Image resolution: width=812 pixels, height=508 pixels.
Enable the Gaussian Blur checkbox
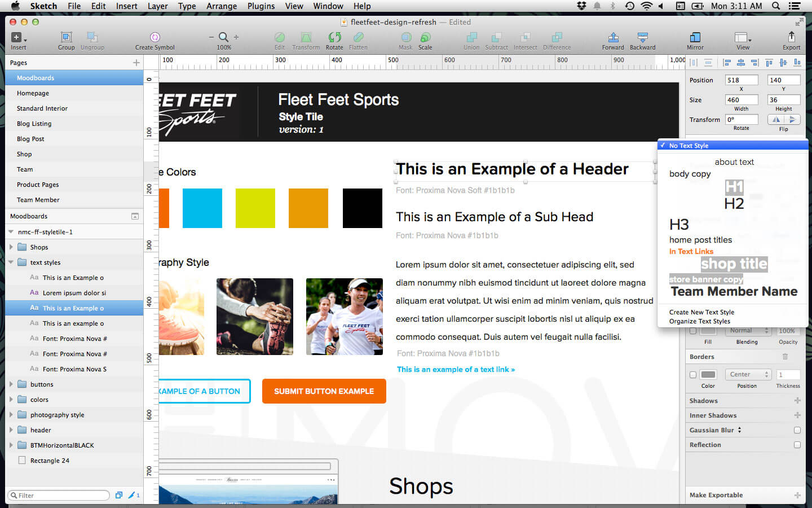[x=797, y=430]
